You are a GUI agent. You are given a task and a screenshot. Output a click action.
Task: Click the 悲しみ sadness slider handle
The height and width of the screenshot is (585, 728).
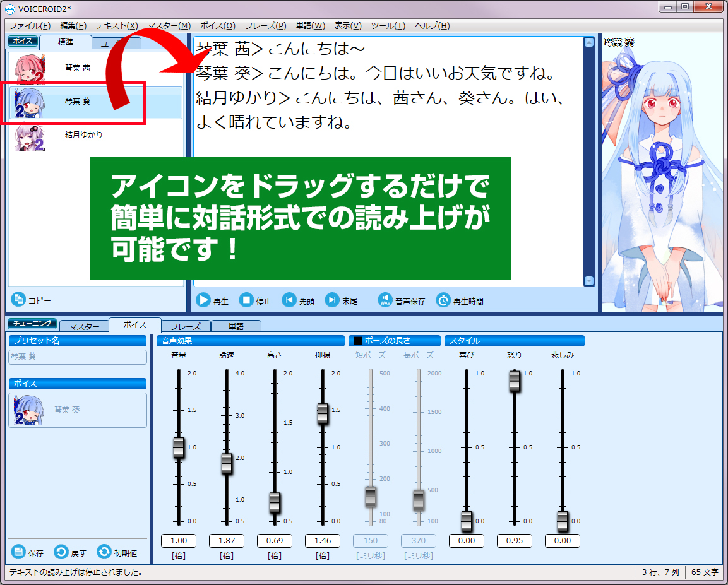pyautogui.click(x=563, y=521)
